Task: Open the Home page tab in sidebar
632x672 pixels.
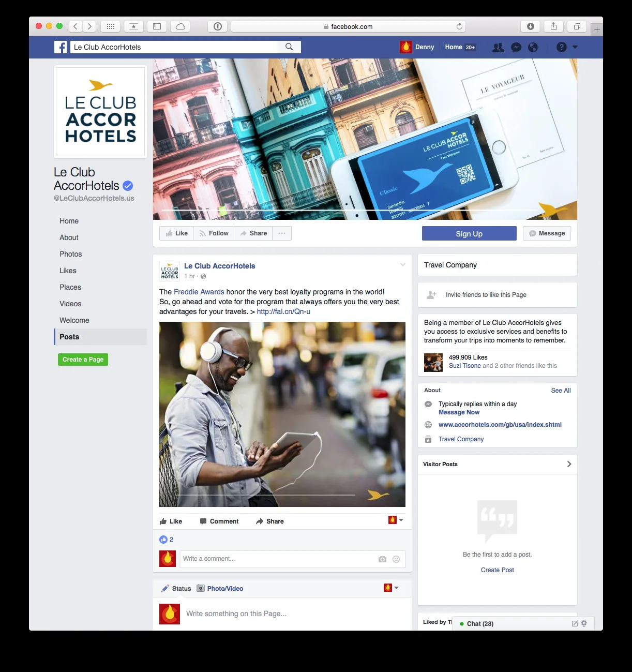Action: 69,221
